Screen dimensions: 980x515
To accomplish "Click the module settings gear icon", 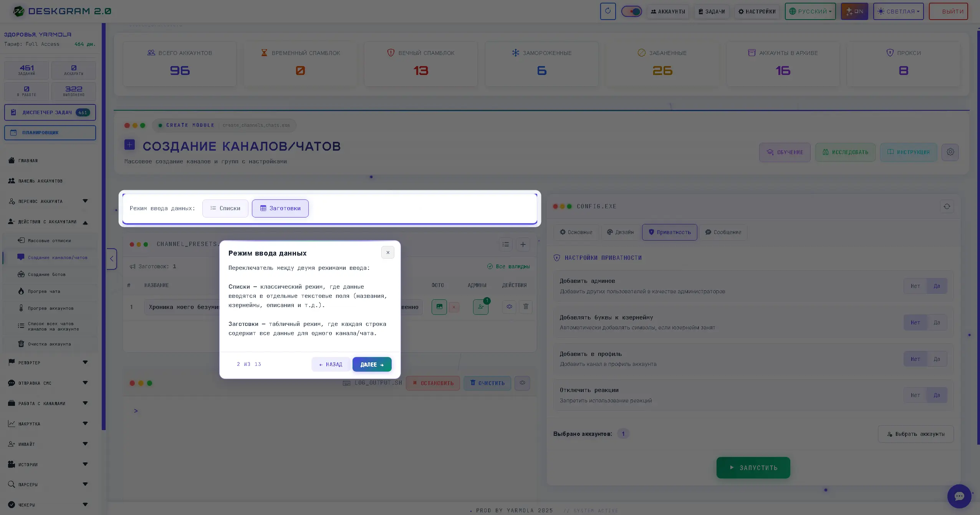I will 950,152.
